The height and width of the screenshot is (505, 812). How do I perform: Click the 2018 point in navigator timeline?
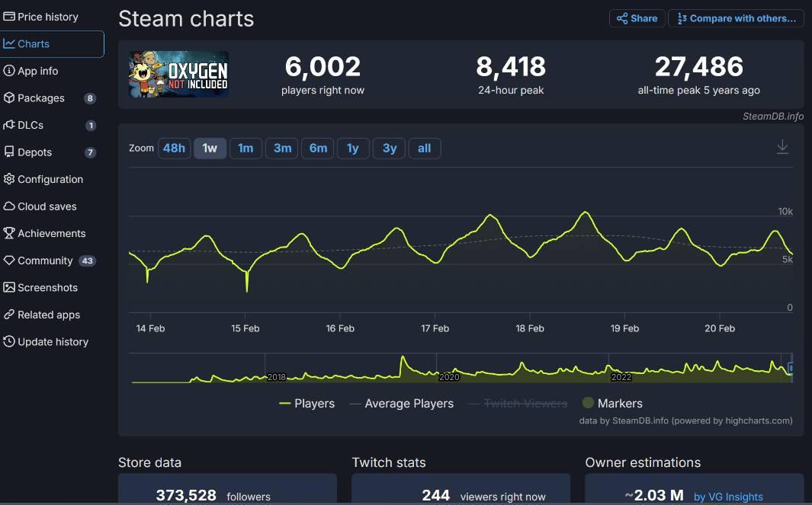click(276, 377)
